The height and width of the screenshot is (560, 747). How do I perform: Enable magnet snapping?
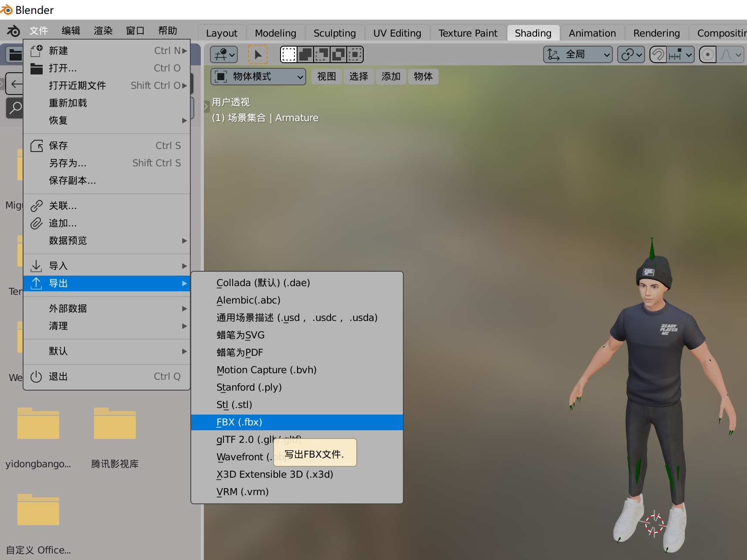coord(658,54)
